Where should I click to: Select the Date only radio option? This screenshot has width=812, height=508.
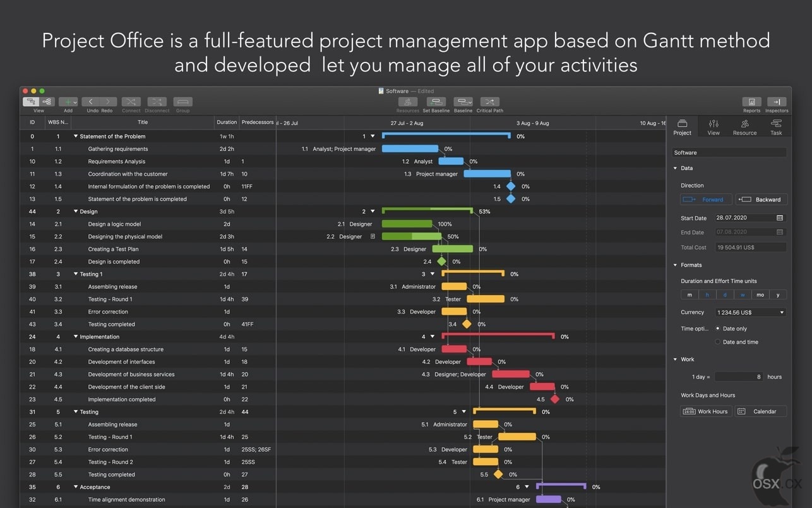click(x=718, y=329)
